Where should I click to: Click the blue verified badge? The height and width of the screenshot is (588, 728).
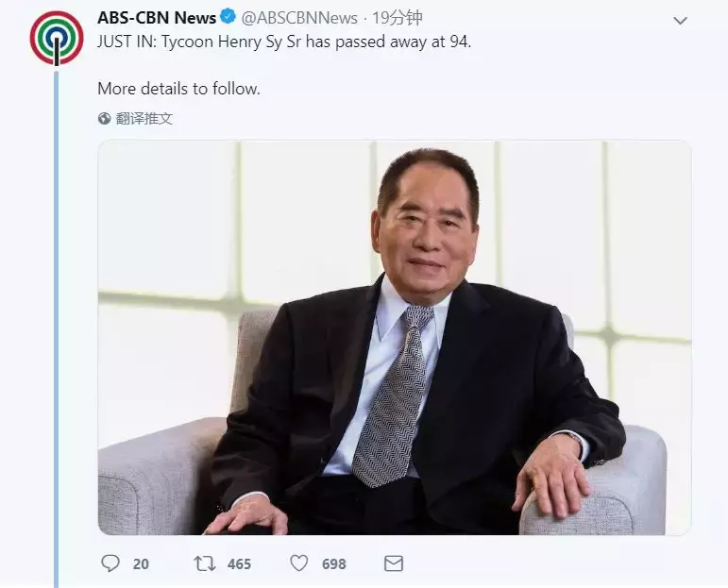[228, 17]
